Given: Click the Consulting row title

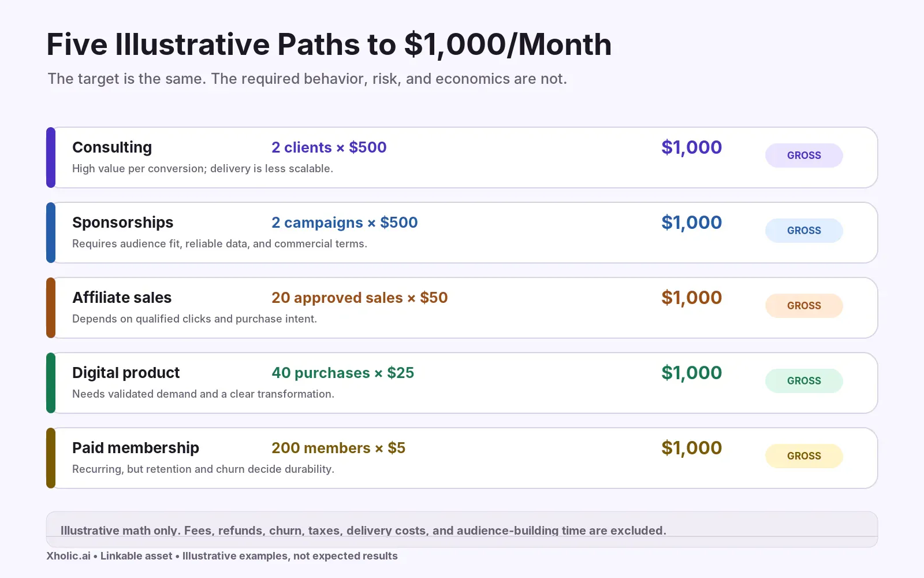Looking at the screenshot, I should click(112, 147).
